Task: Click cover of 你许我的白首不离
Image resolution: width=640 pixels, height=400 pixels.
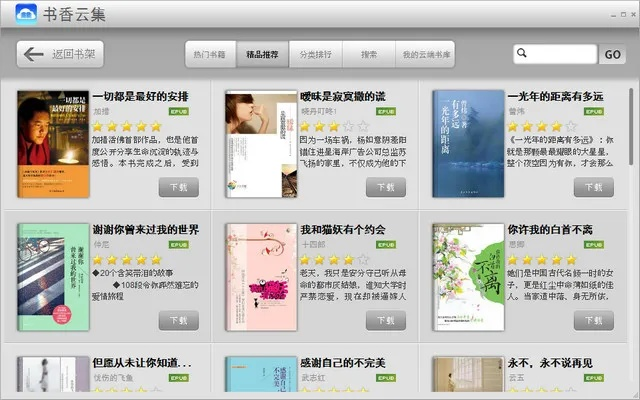Action: click(x=467, y=276)
